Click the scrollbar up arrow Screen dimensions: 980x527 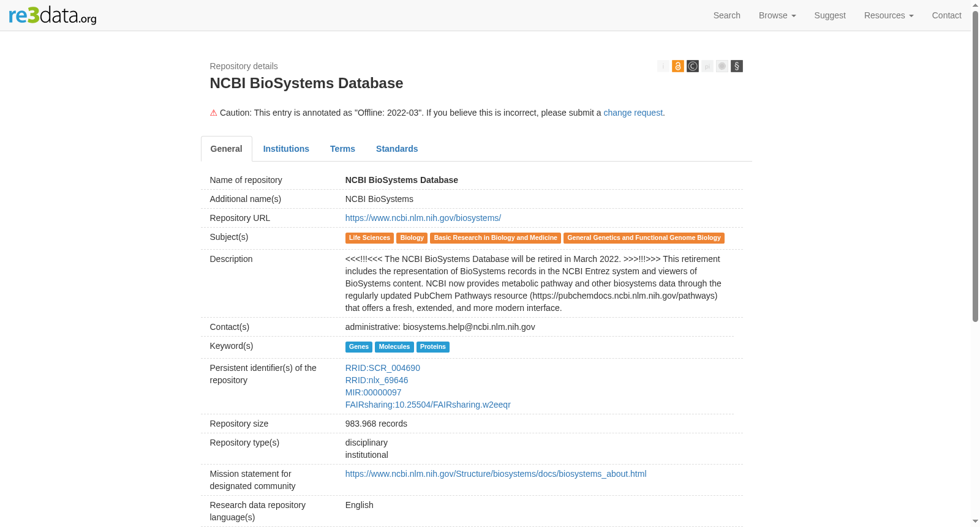[x=975, y=5]
